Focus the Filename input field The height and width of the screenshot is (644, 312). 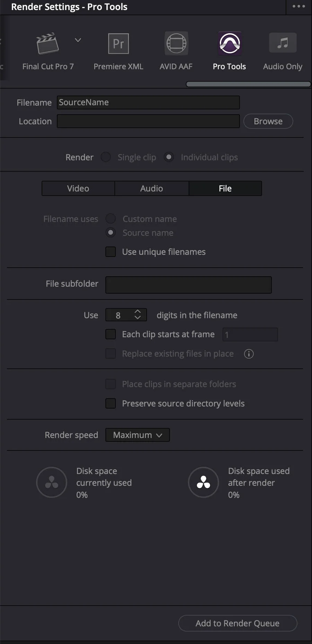(148, 102)
